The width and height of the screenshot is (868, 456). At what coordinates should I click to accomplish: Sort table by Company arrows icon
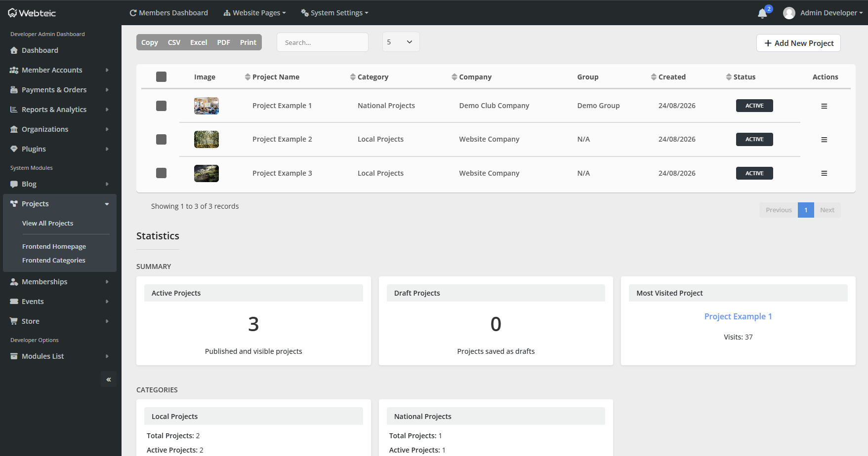coord(454,77)
